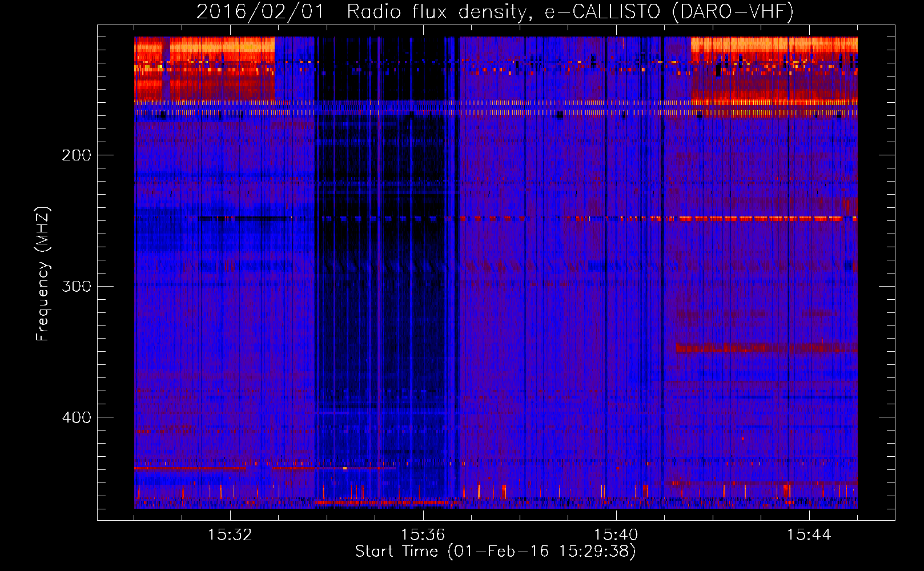Click the 15:40 time tick label
The image size is (924, 571).
(x=616, y=535)
